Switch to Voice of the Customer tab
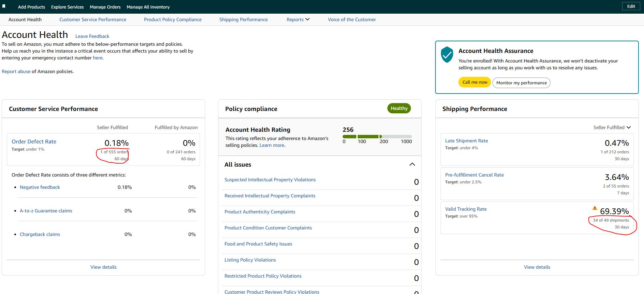Image resolution: width=644 pixels, height=294 pixels. point(352,19)
